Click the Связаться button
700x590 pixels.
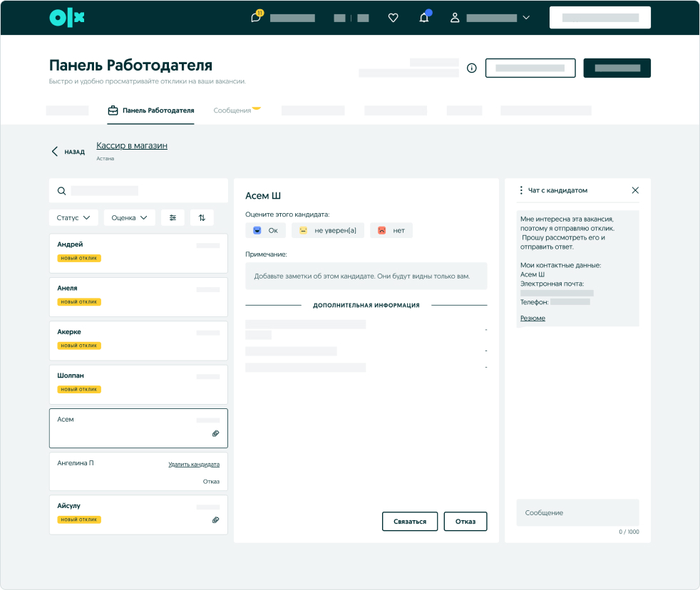pos(410,522)
